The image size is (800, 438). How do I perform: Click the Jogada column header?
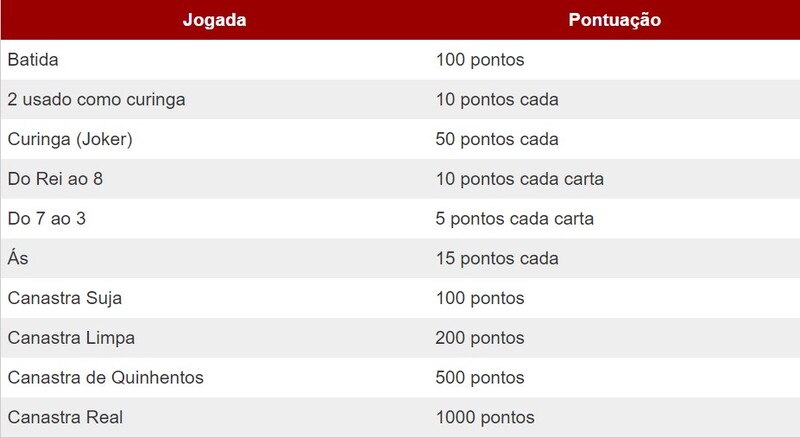[x=212, y=19]
